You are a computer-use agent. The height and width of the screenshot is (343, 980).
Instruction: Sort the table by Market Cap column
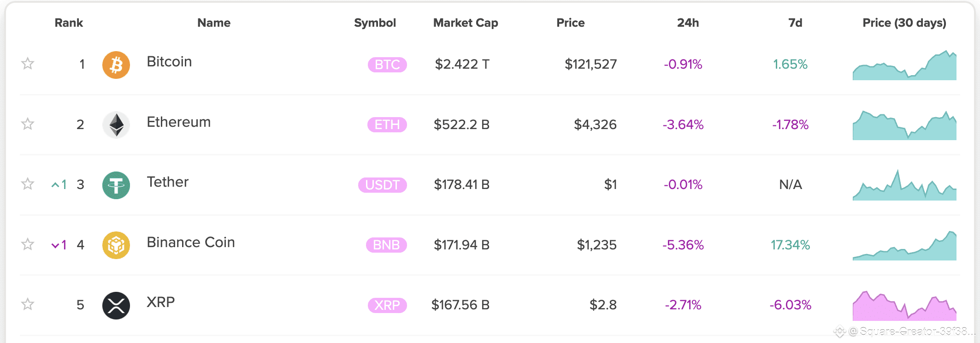pyautogui.click(x=466, y=23)
